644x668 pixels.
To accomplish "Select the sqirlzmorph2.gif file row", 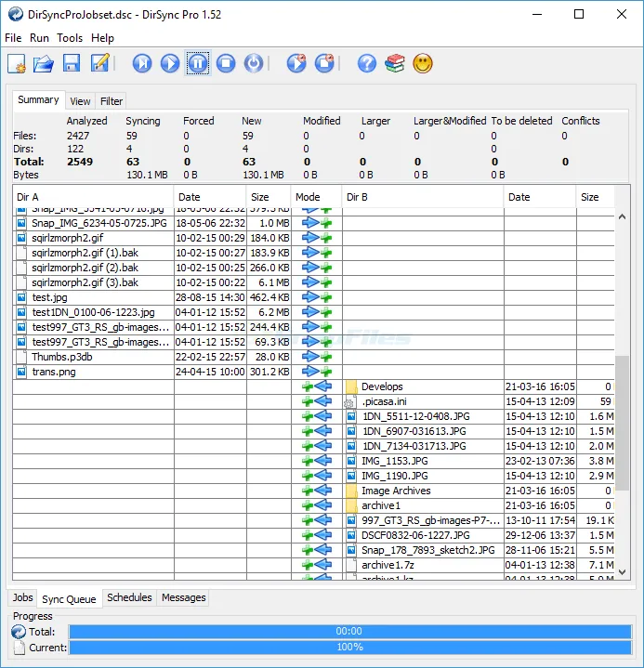I will point(313,238).
